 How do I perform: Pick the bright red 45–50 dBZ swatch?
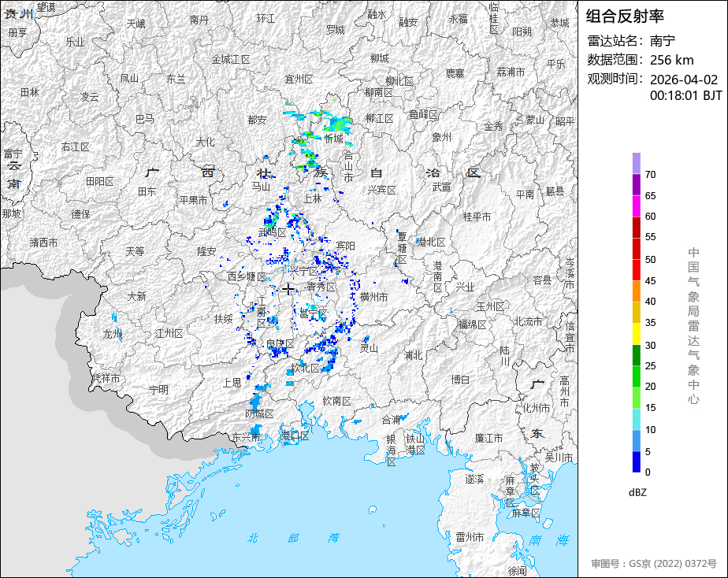tap(637, 270)
